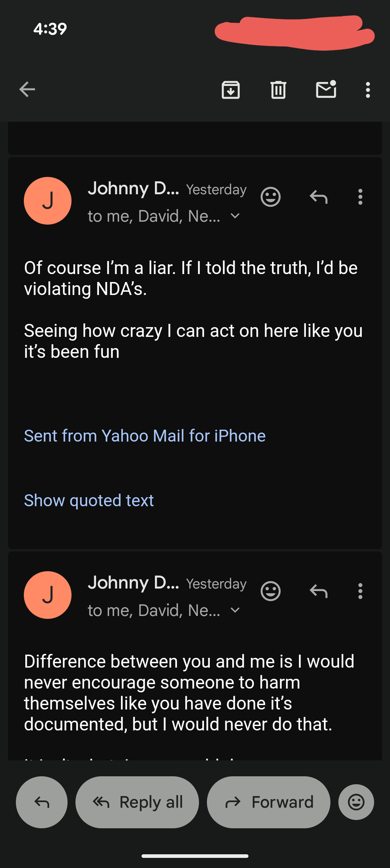Reply to the first Johnny message
Viewport: 390px width, 868px height.
click(318, 197)
